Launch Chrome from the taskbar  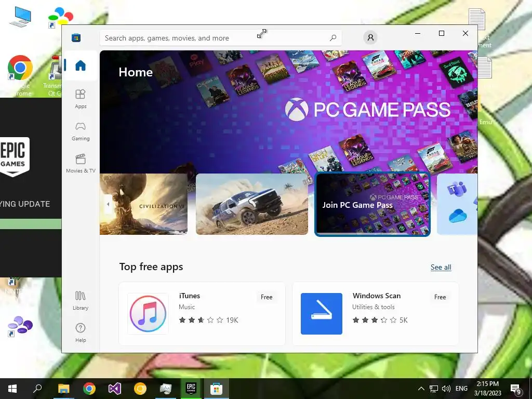pyautogui.click(x=89, y=389)
